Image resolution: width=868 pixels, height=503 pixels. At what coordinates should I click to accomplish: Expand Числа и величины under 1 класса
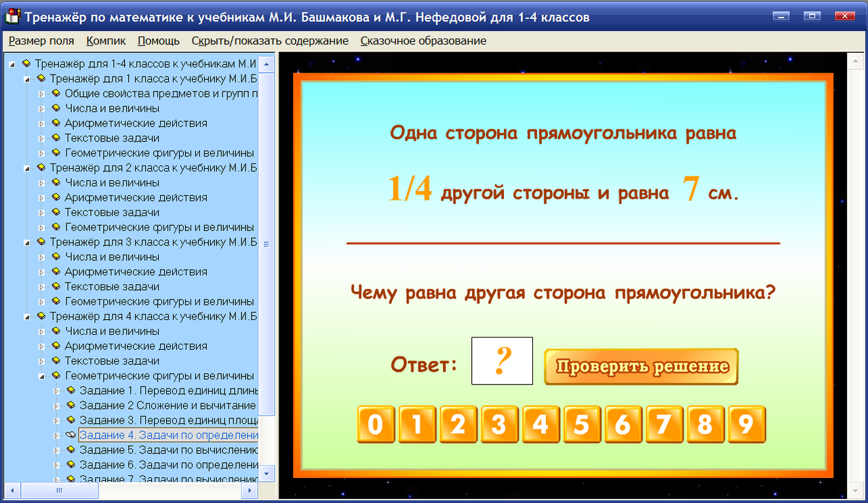[41, 108]
